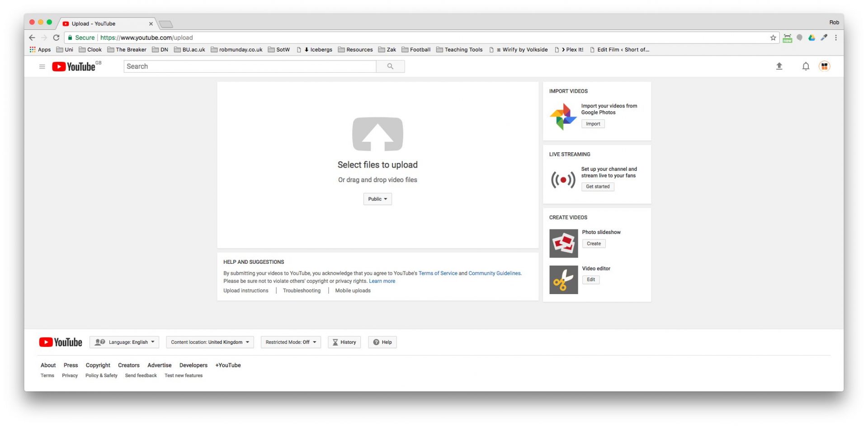
Task: Open the Troubleshooting link
Action: click(302, 290)
